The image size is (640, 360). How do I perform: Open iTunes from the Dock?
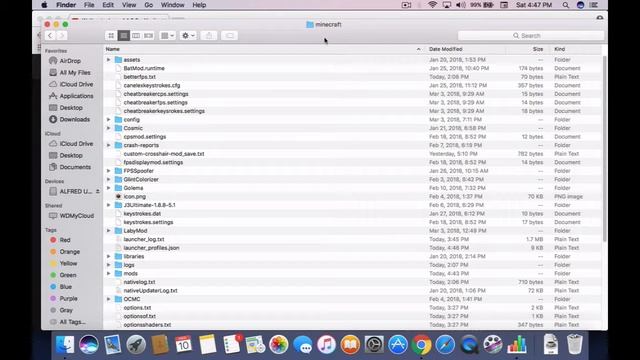327,344
